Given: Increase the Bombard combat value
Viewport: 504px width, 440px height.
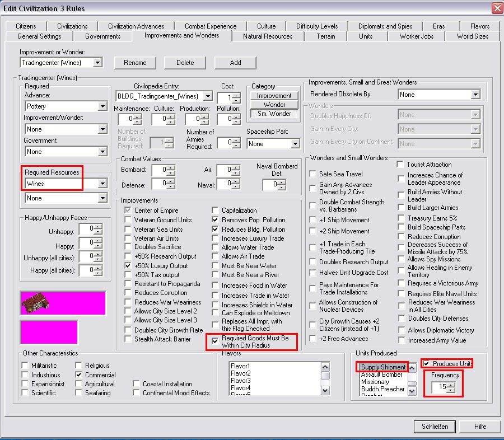Looking at the screenshot, I should [x=171, y=167].
